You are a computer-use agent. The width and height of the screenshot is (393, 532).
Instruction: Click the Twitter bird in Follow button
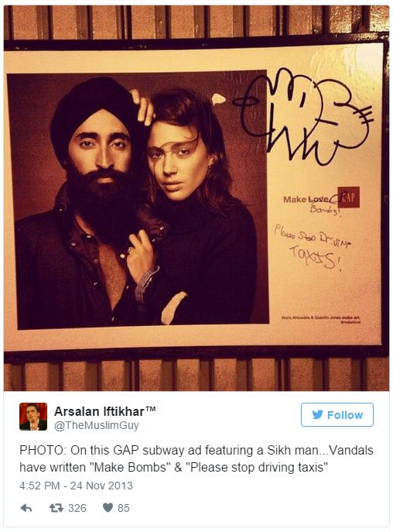click(317, 414)
